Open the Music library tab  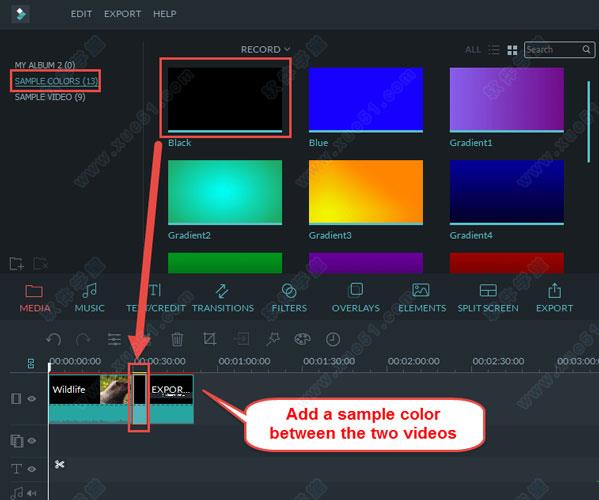coord(89,297)
